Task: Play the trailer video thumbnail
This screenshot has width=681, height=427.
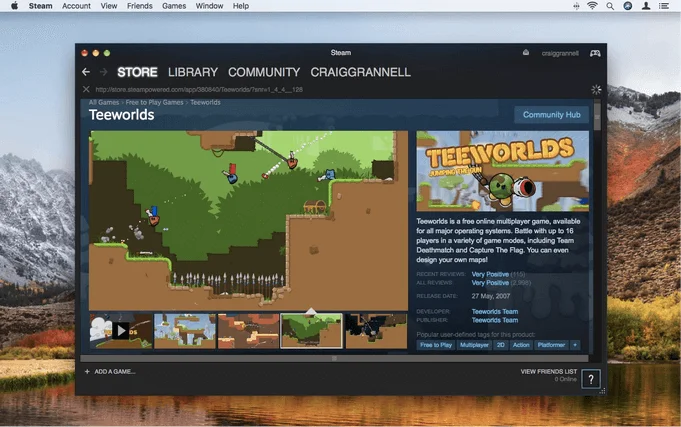Action: 120,330
